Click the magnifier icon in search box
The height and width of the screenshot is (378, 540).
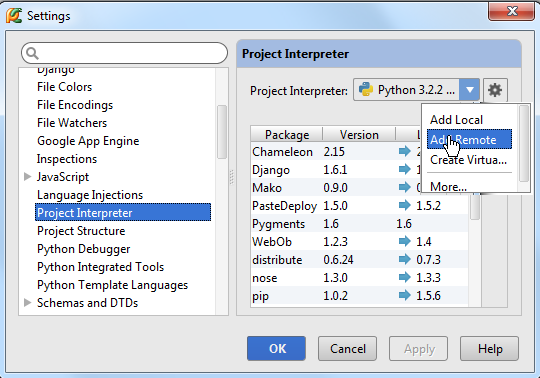[x=32, y=53]
